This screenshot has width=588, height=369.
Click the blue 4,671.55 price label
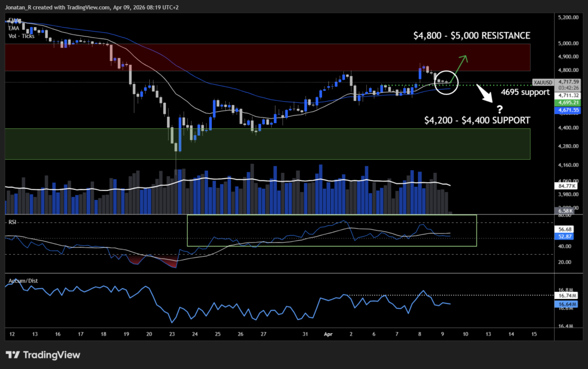[567, 109]
